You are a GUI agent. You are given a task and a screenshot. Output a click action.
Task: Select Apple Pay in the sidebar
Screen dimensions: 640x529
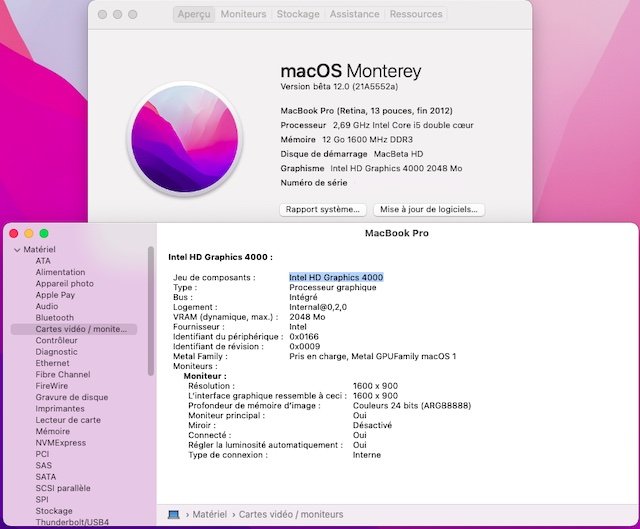click(x=55, y=295)
